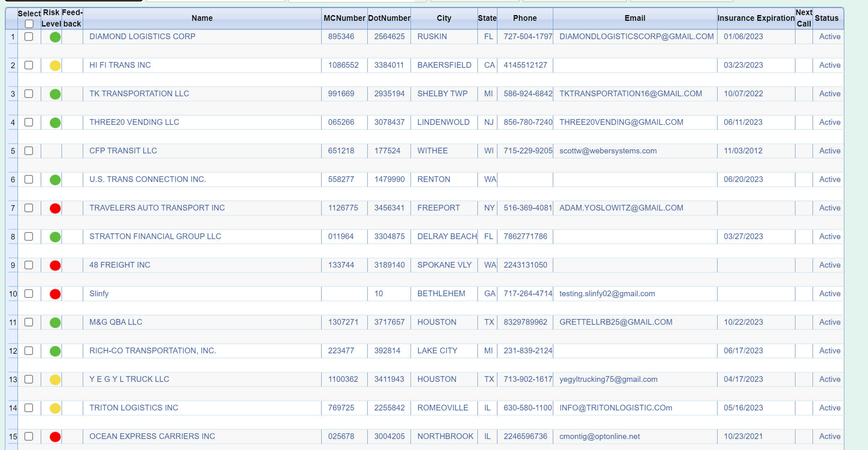Tick the select-all checkbox in header
The image size is (868, 450).
(x=29, y=24)
